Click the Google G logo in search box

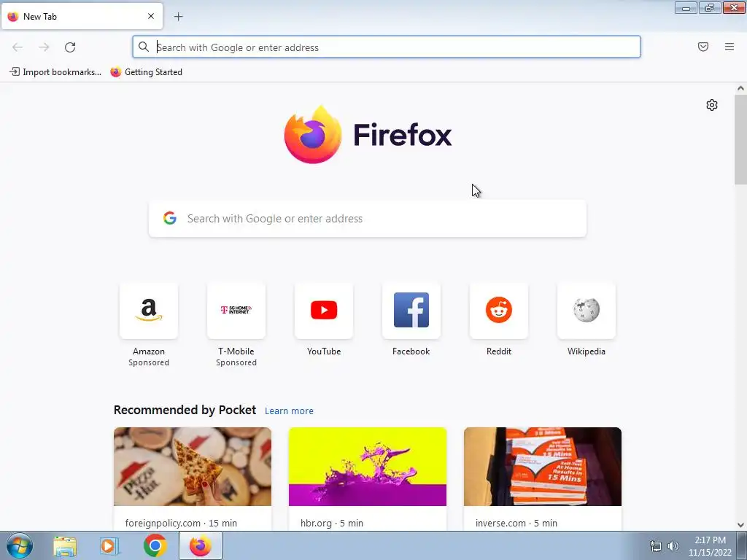[x=169, y=218]
